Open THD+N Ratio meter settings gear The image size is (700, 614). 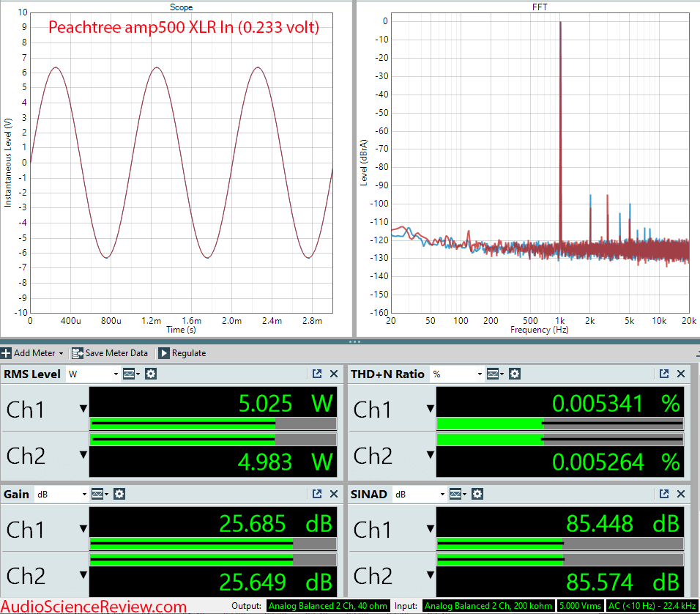515,374
